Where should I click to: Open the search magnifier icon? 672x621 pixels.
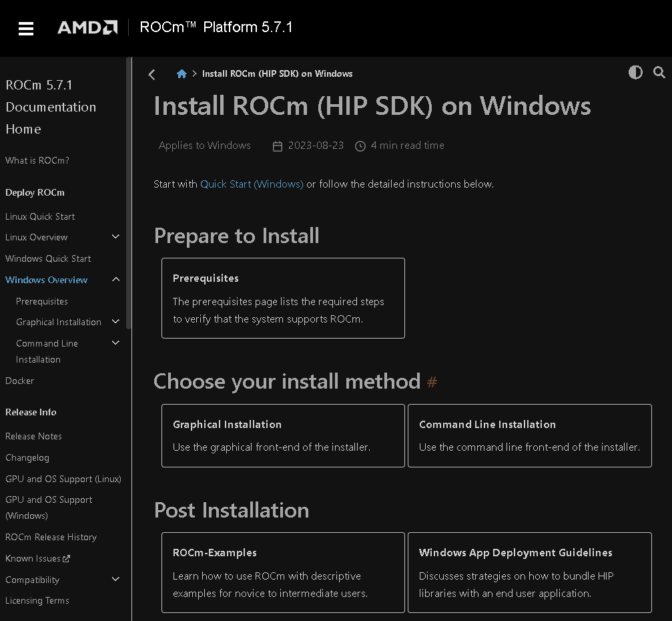pyautogui.click(x=659, y=72)
